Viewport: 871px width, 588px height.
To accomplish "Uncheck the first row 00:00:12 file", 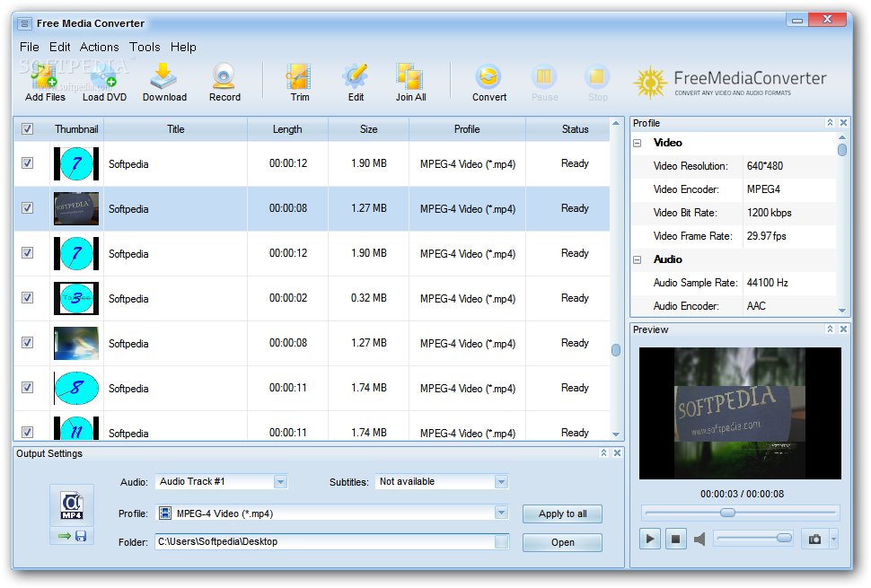I will [x=27, y=163].
